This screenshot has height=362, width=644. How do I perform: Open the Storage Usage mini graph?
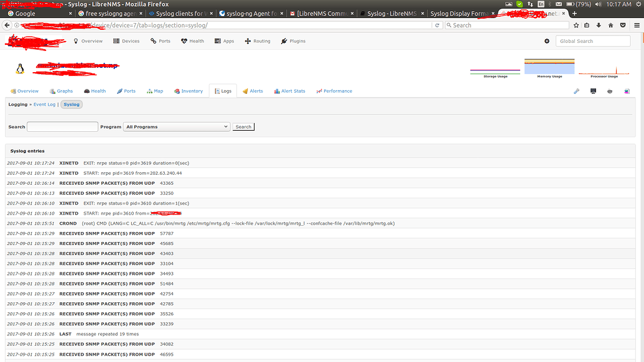click(495, 65)
